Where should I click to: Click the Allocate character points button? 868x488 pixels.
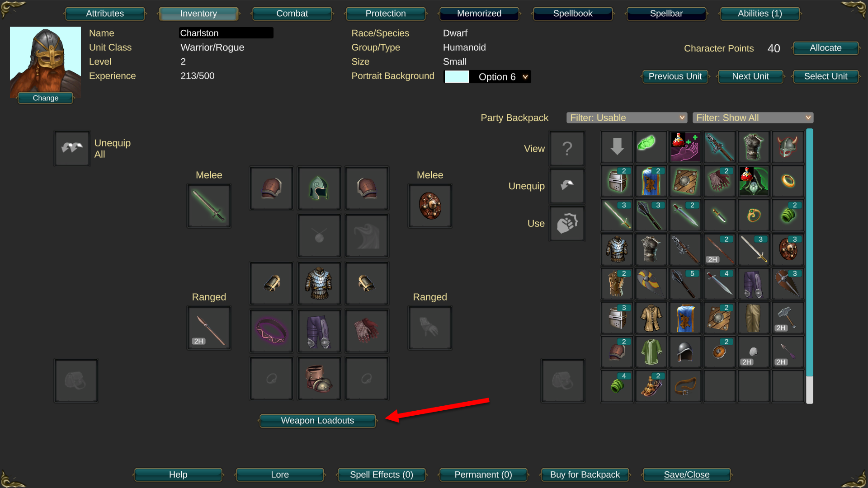click(826, 48)
